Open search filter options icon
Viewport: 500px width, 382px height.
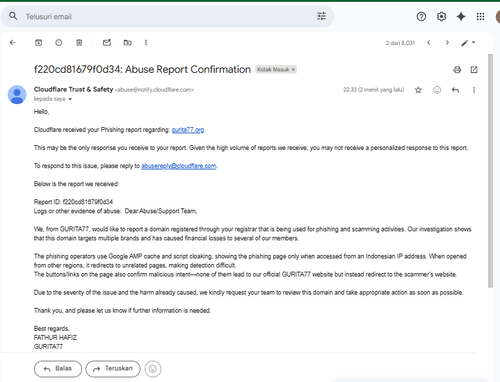321,16
